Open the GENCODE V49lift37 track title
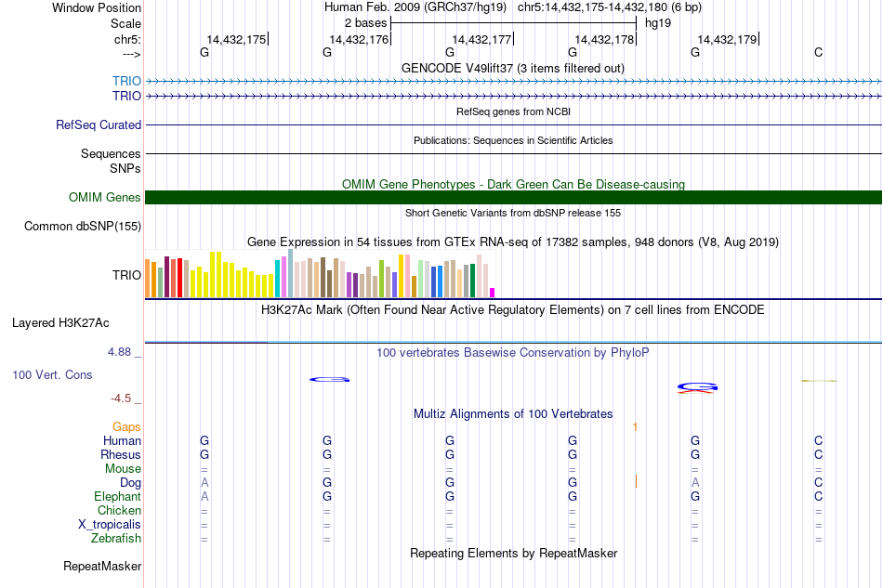The image size is (883, 588). point(513,68)
